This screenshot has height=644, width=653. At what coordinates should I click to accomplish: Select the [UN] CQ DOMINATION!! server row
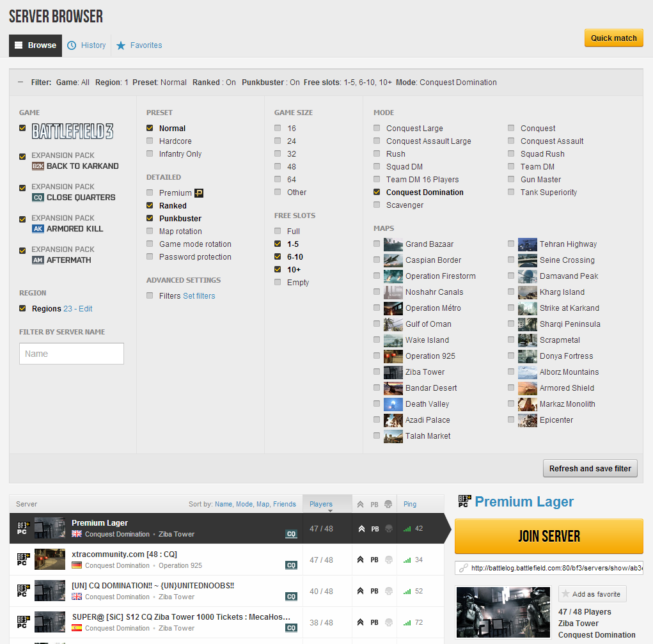[x=226, y=591]
